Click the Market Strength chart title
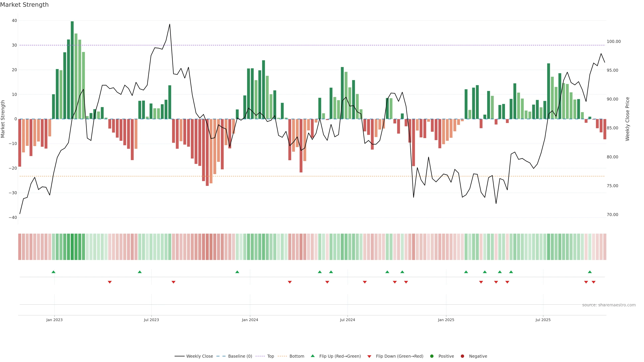The width and height of the screenshot is (644, 362). [x=24, y=5]
